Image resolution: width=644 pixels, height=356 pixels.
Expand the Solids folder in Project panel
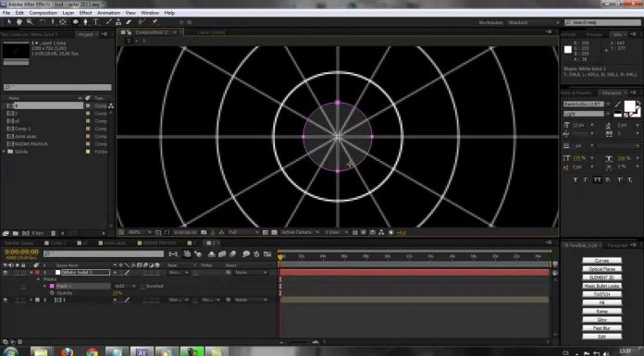tap(4, 152)
